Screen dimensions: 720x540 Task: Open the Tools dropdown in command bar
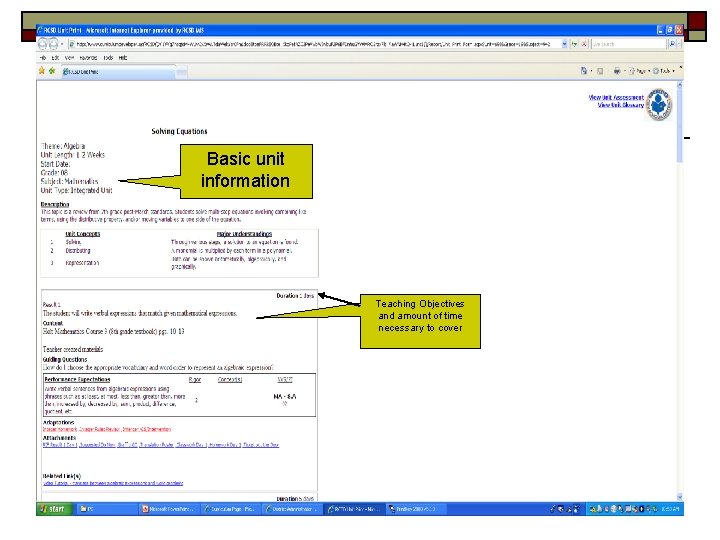664,71
